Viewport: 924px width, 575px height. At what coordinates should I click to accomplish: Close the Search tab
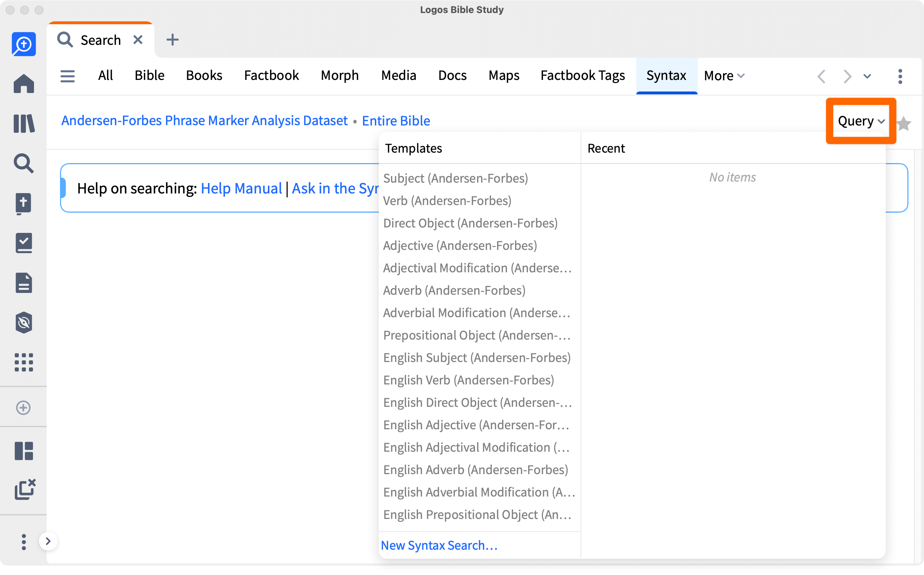coord(138,39)
